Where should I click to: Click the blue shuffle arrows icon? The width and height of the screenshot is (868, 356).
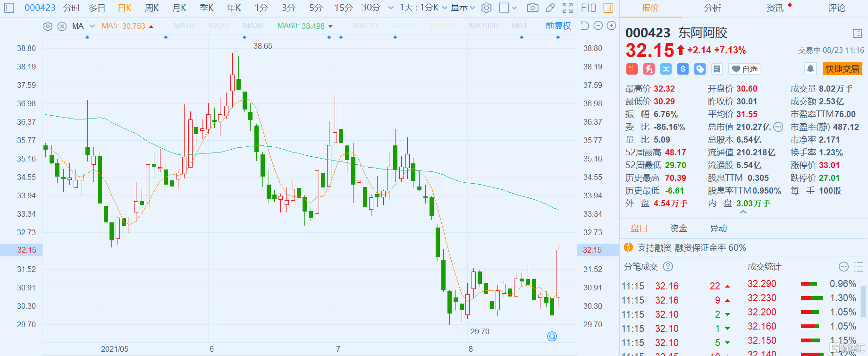[x=666, y=69]
